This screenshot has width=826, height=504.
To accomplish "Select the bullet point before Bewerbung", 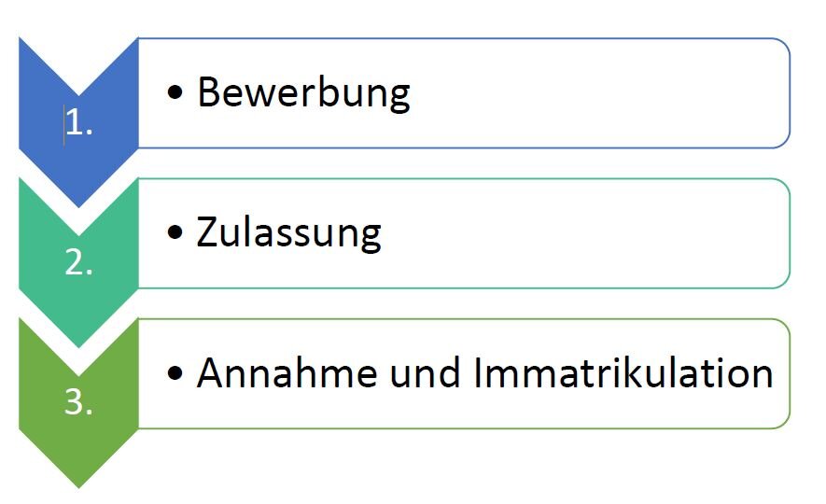I will click(x=176, y=95).
